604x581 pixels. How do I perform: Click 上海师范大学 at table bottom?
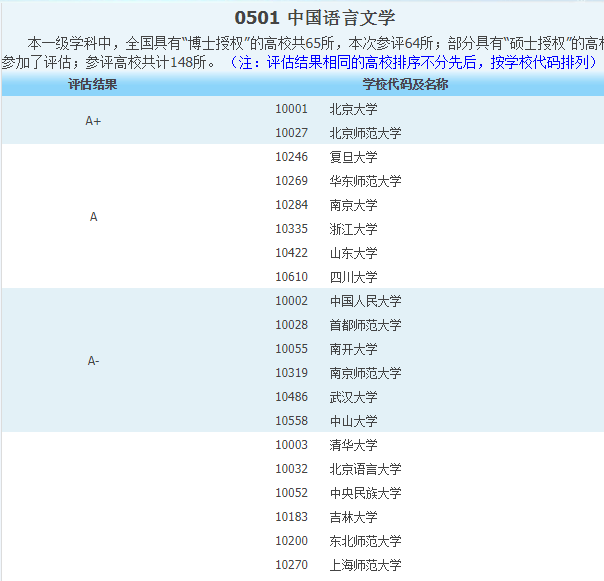[x=365, y=565]
